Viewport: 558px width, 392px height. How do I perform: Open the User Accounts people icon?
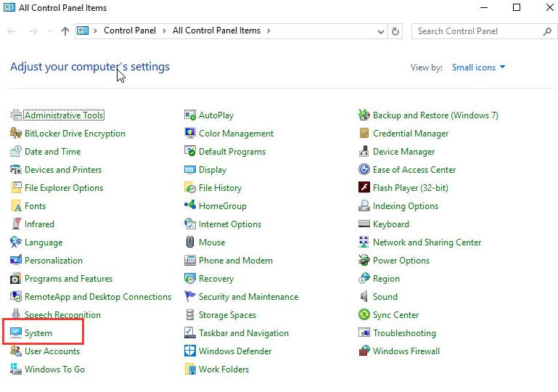click(x=16, y=351)
